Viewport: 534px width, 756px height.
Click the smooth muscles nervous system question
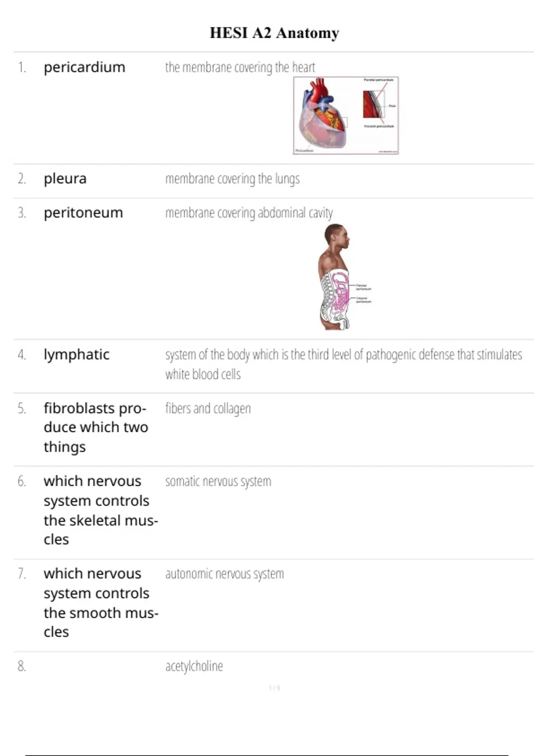click(101, 602)
